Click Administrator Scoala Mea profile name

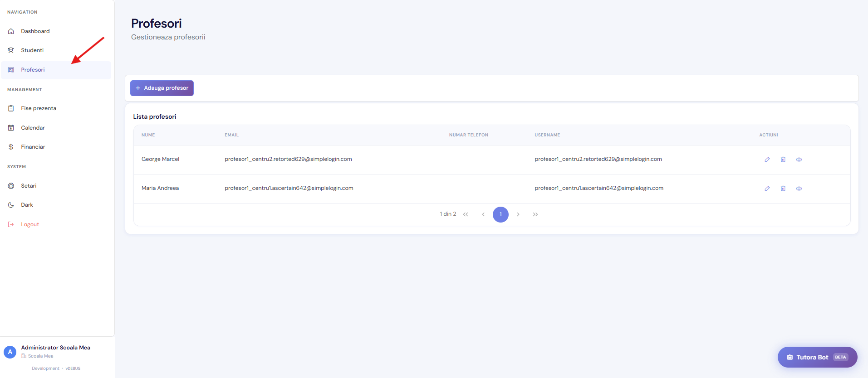coord(56,348)
